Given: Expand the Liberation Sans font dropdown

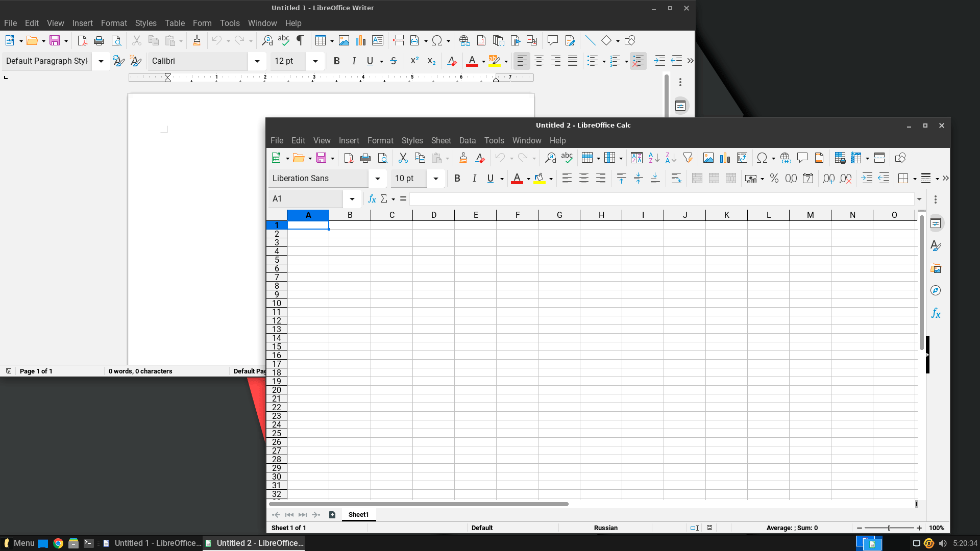Looking at the screenshot, I should tap(378, 178).
